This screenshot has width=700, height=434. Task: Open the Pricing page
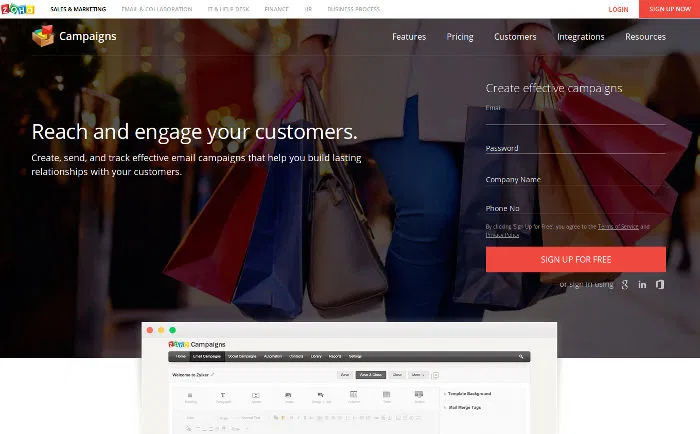pyautogui.click(x=460, y=37)
